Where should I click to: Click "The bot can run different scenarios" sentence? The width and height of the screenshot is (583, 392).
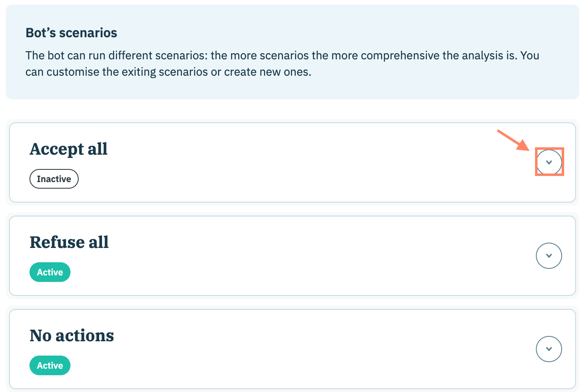(116, 56)
